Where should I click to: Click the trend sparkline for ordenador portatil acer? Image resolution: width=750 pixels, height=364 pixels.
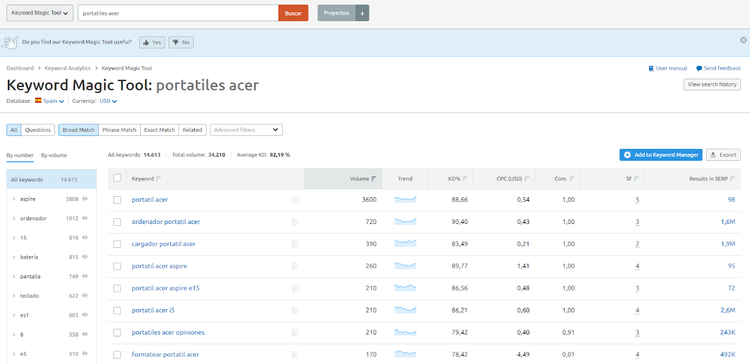coord(405,221)
